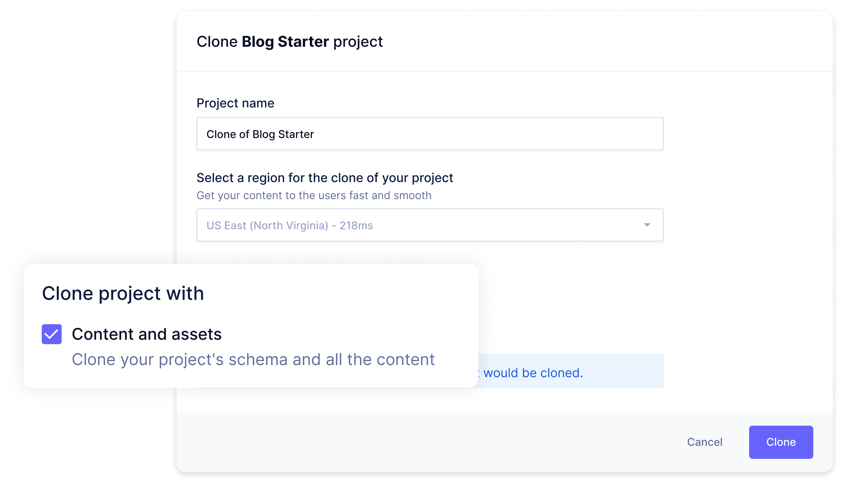Tick the Content and assets checkbox

(x=52, y=334)
